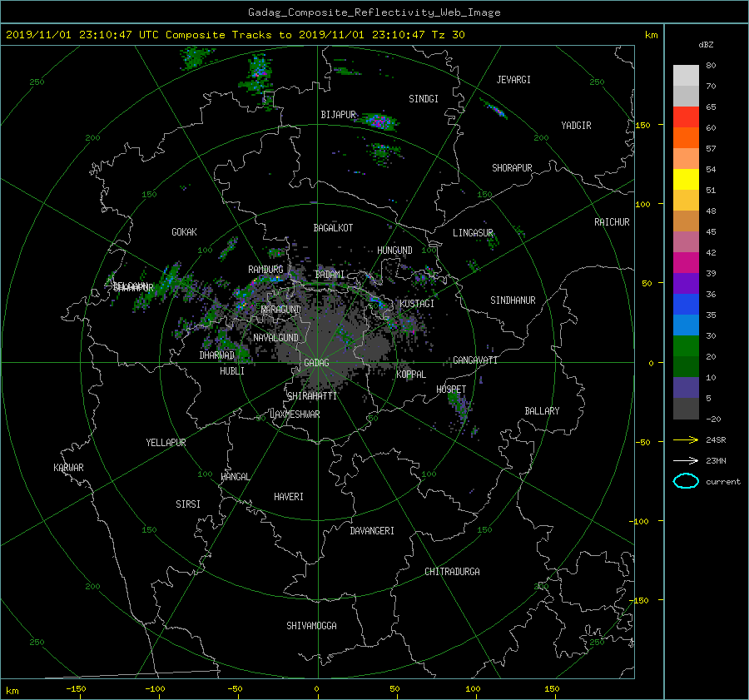
Task: Click the LINGASUR label
Action: coord(473,233)
